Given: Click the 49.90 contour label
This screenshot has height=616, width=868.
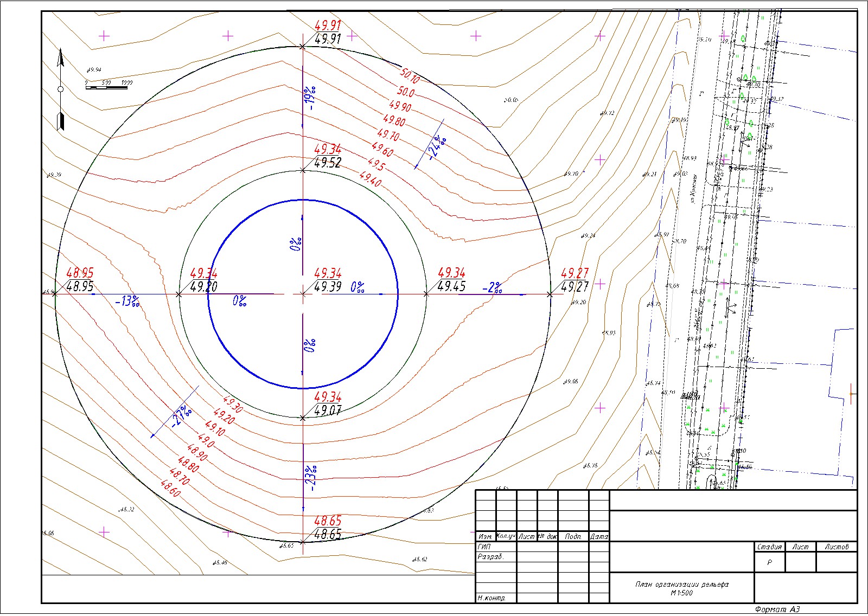Looking at the screenshot, I should tap(400, 106).
